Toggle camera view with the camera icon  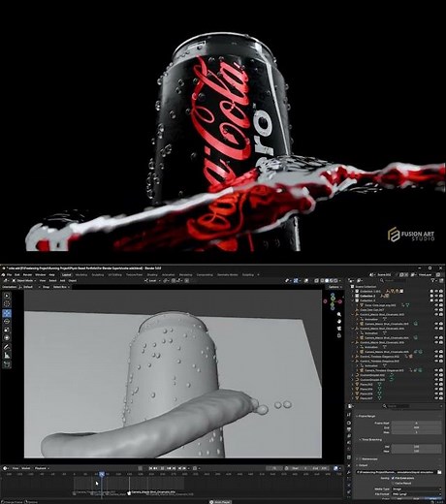tap(339, 329)
